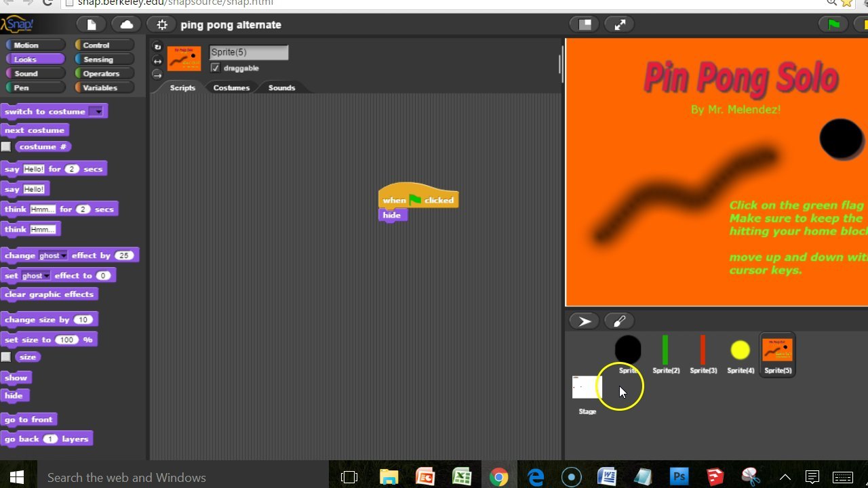
Task: Enable the size watcher checkbox
Action: [6, 357]
